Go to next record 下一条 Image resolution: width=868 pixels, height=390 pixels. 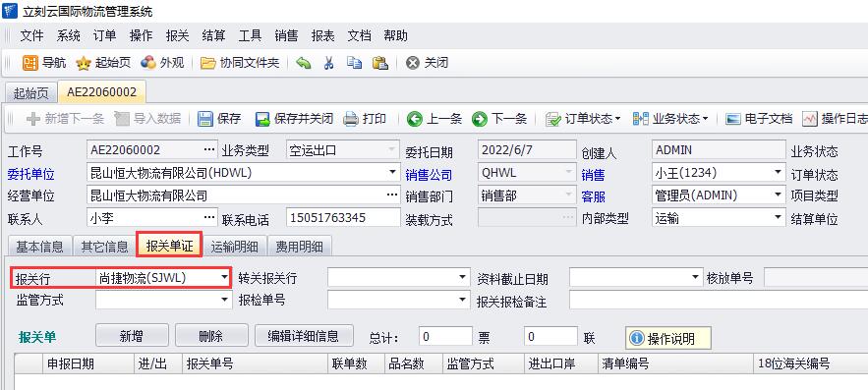(x=498, y=119)
